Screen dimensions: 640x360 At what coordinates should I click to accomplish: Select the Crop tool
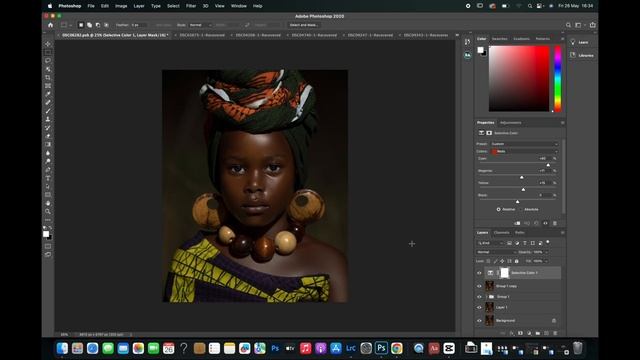(x=48, y=77)
